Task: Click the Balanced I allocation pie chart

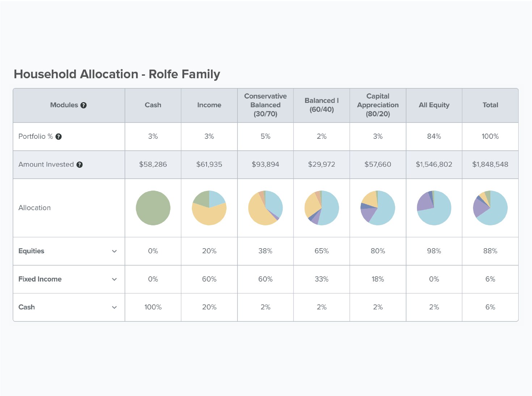Action: 322,208
